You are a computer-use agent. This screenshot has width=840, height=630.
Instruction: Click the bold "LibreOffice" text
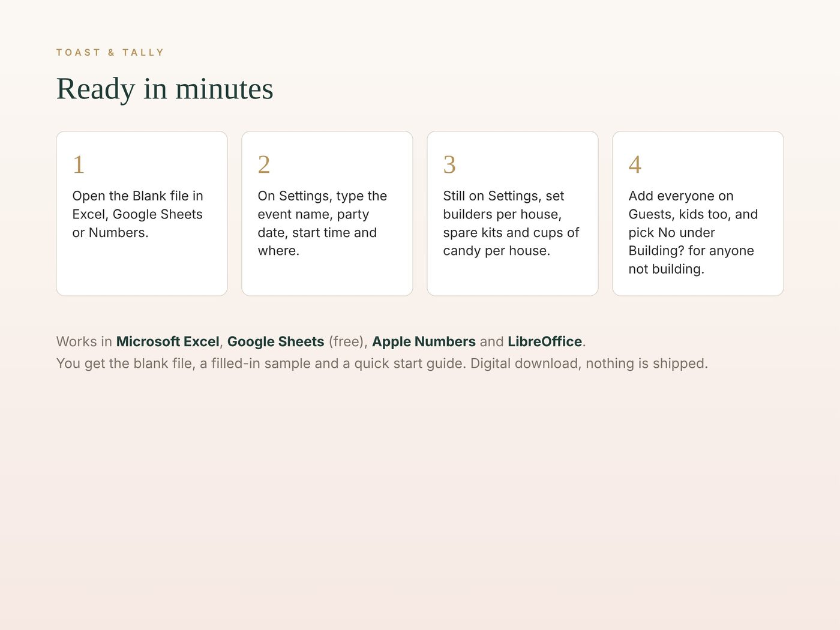point(545,341)
